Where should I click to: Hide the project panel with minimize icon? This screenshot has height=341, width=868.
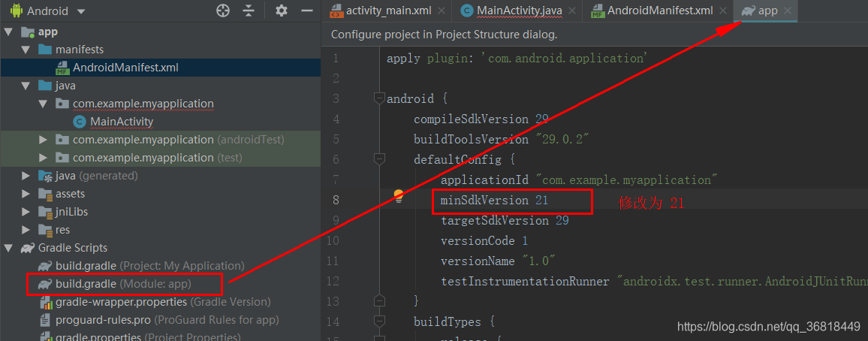pos(306,11)
